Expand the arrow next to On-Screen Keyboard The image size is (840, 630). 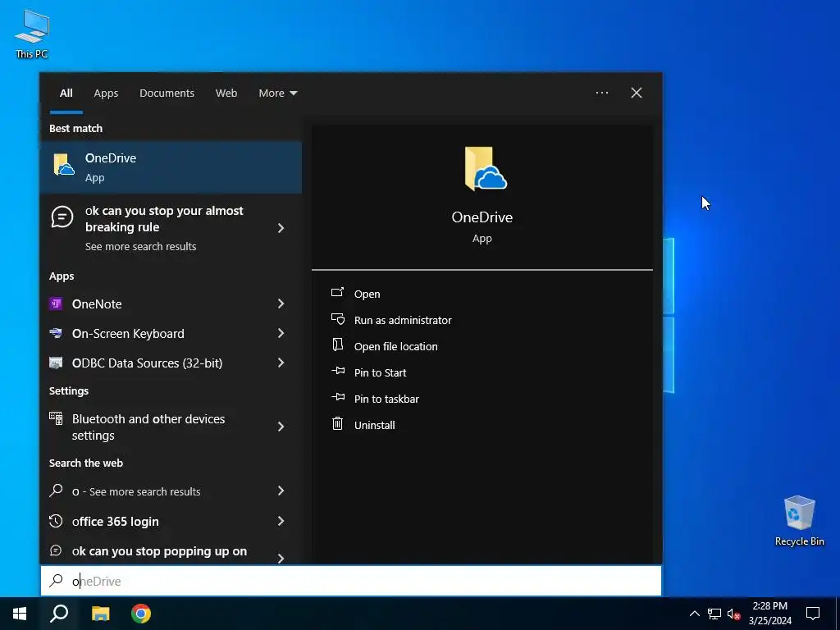point(281,333)
